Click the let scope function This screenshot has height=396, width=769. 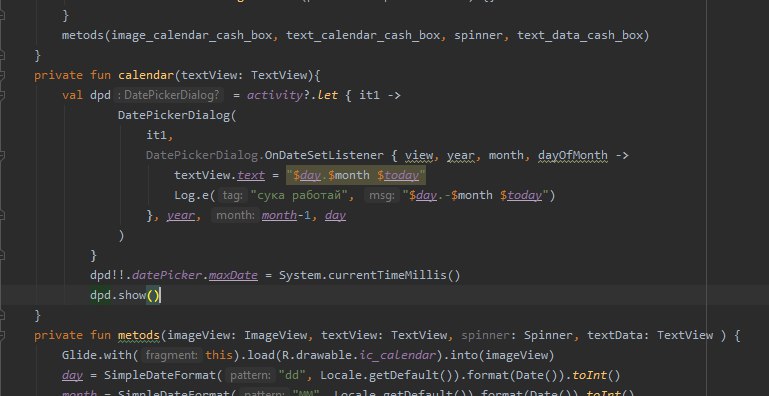[328, 95]
